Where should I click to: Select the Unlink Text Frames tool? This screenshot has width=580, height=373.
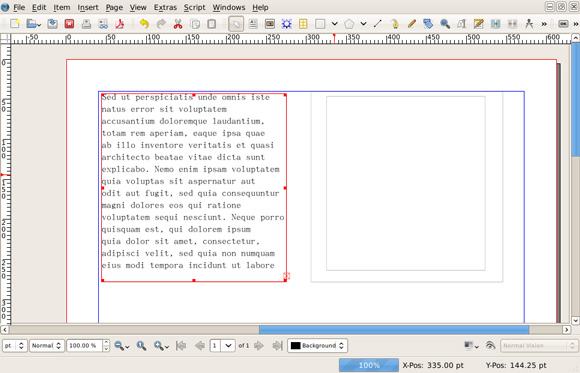click(x=512, y=24)
